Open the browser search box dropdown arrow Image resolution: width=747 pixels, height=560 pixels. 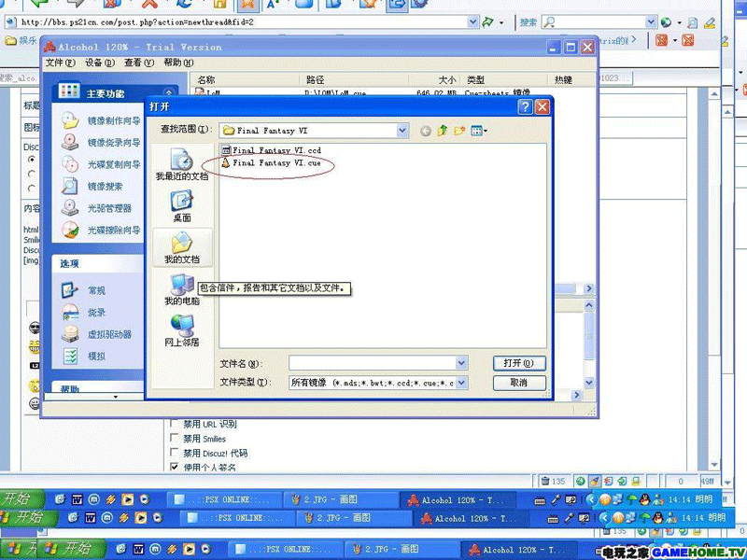pos(651,21)
